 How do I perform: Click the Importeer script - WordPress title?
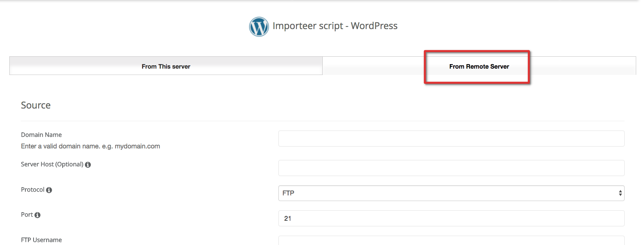click(x=335, y=26)
